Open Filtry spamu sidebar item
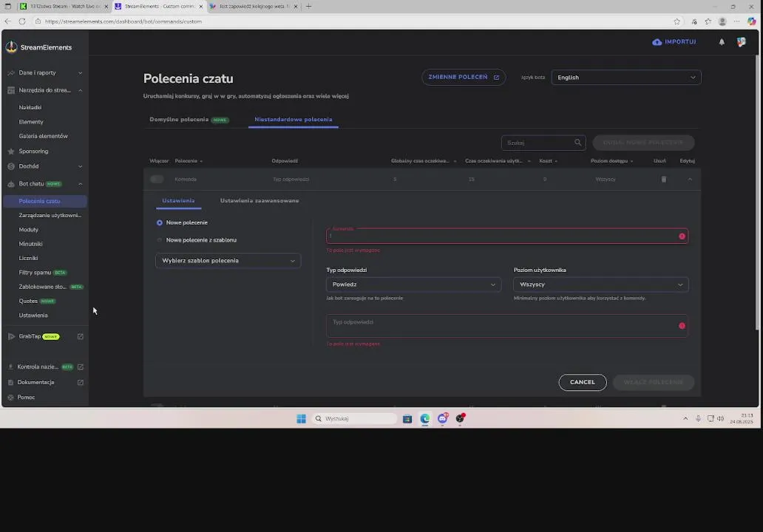 coord(43,273)
